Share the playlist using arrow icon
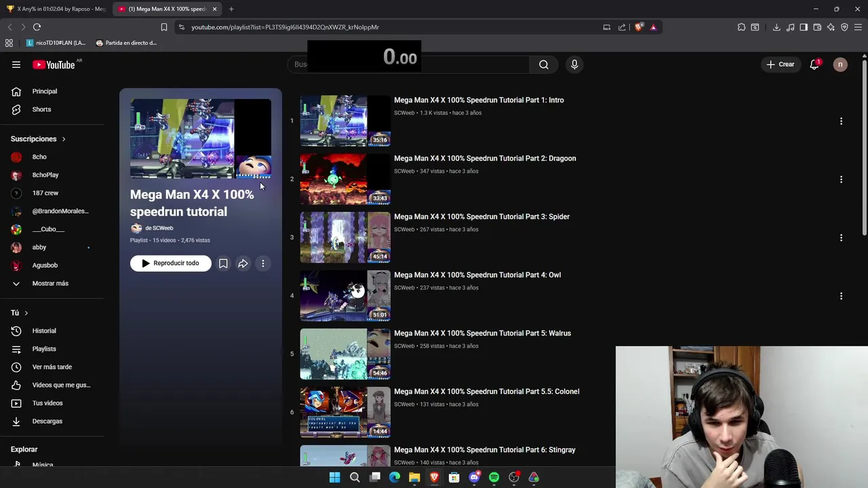 point(243,263)
